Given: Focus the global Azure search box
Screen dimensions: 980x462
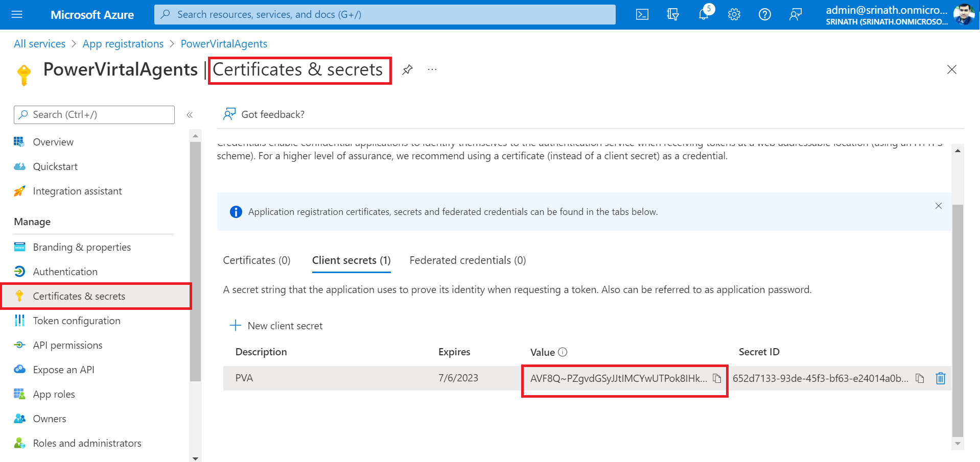Looking at the screenshot, I should coord(384,15).
